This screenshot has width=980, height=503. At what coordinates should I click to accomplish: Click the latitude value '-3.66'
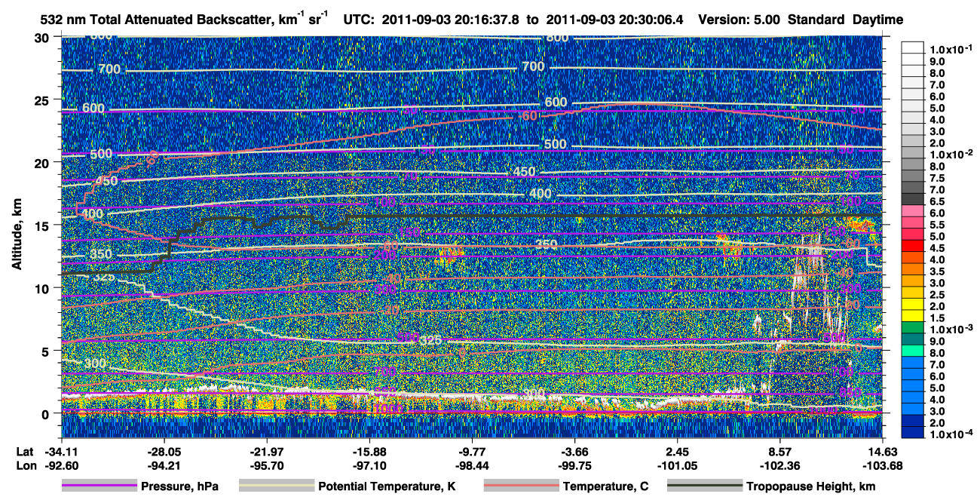tap(575, 451)
